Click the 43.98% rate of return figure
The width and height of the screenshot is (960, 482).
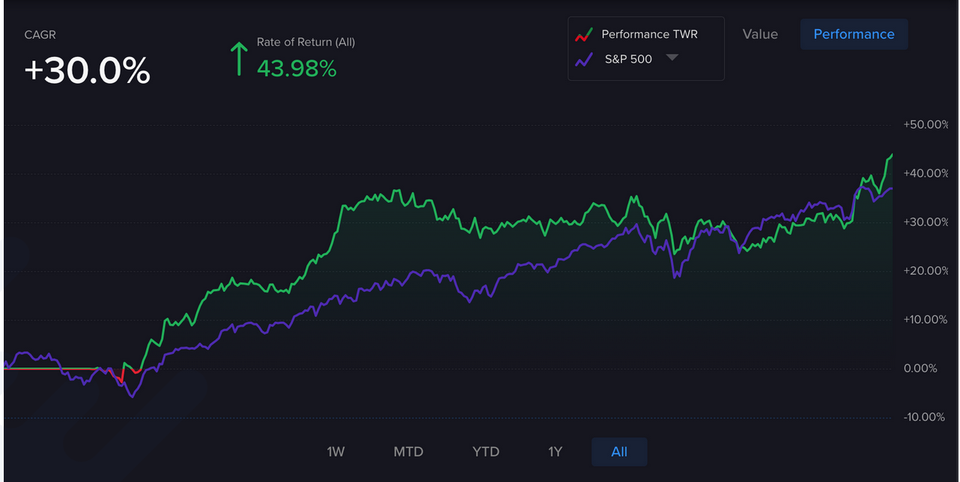coord(296,68)
